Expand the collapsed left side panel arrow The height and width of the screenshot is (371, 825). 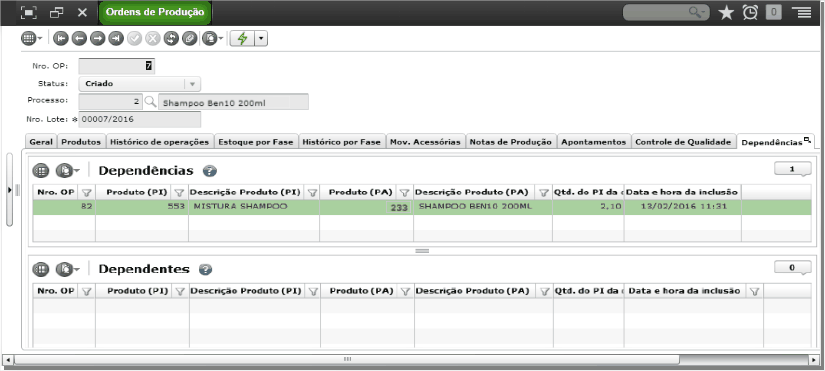click(x=9, y=189)
